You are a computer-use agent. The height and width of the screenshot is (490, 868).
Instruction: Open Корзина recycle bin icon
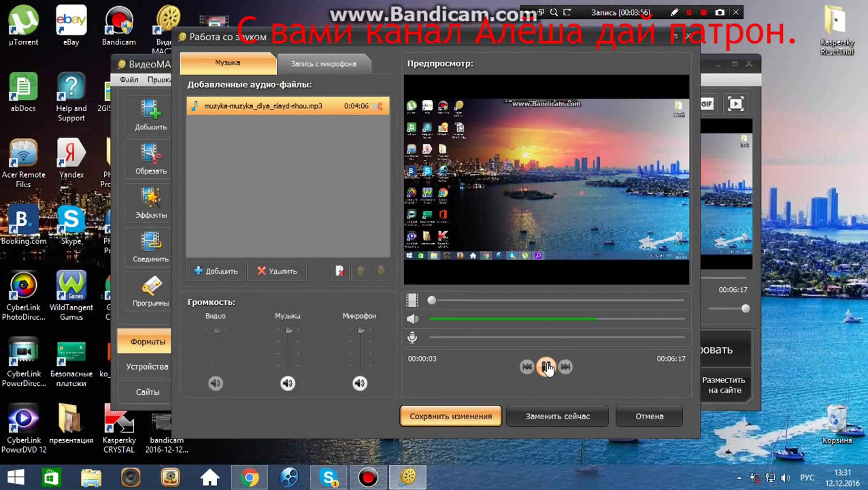[837, 424]
